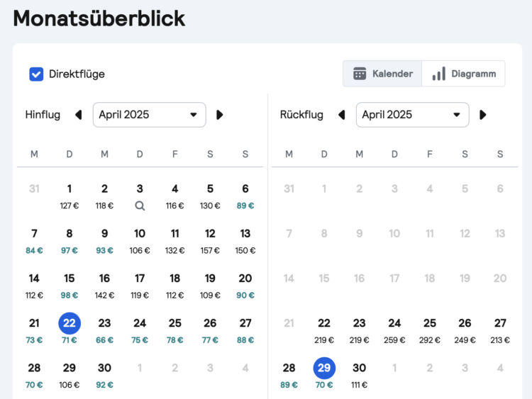Choose Hinflug April 12 at 157 €
The height and width of the screenshot is (399, 532).
point(210,242)
